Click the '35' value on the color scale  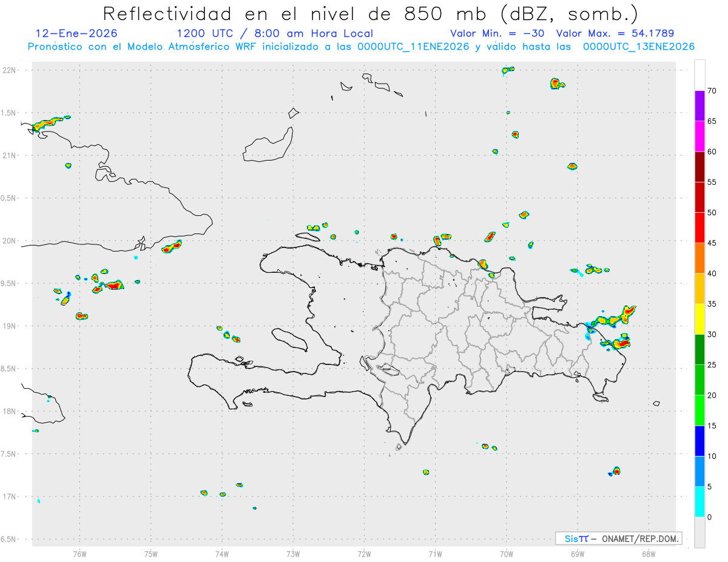tap(712, 304)
